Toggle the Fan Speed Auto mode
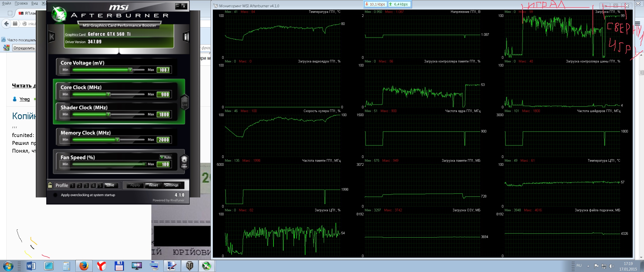 [166, 157]
